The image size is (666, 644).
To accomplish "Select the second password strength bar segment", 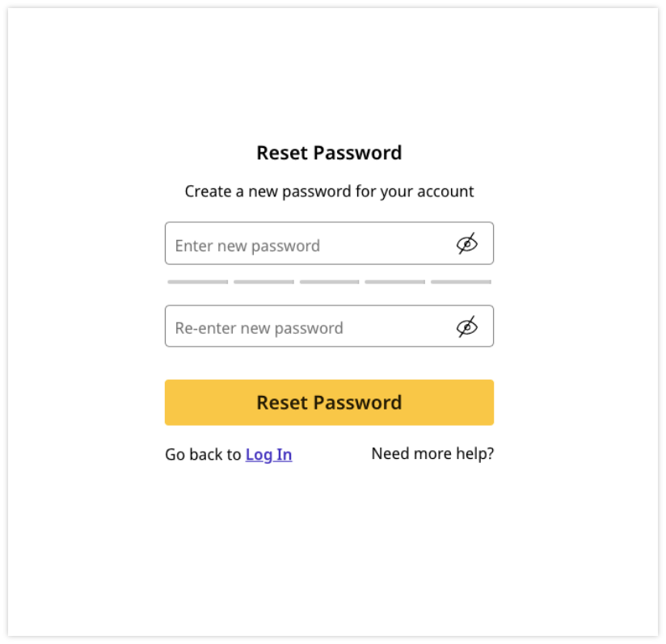I will pyautogui.click(x=263, y=282).
